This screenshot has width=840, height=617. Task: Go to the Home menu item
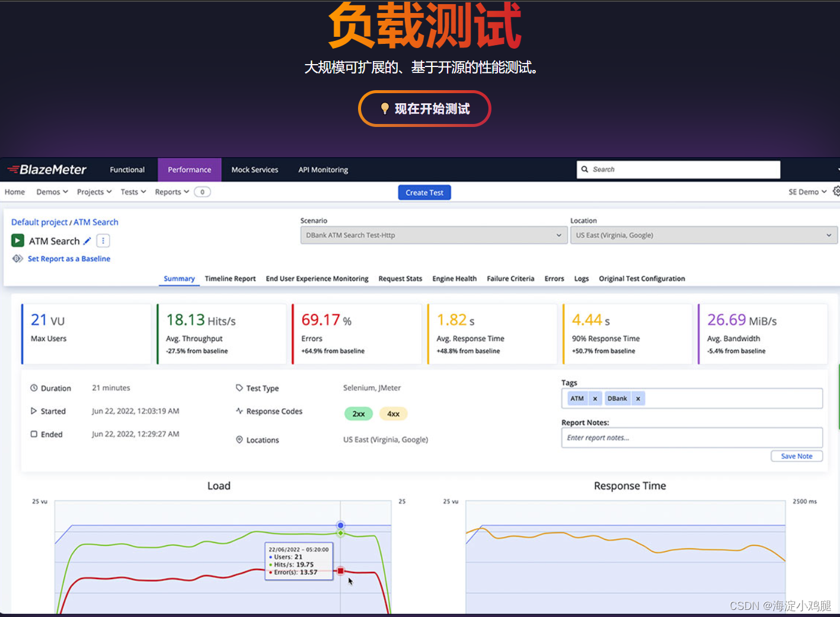(x=15, y=192)
